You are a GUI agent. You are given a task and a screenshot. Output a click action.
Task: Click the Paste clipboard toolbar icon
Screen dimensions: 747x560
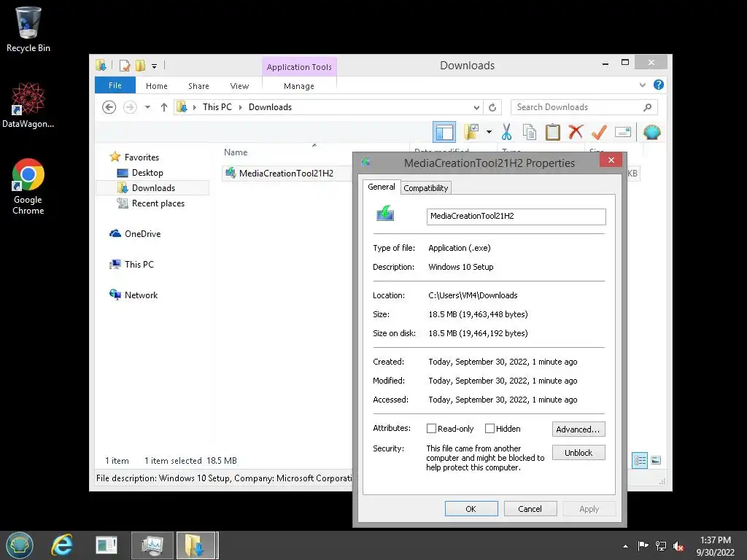click(x=553, y=132)
